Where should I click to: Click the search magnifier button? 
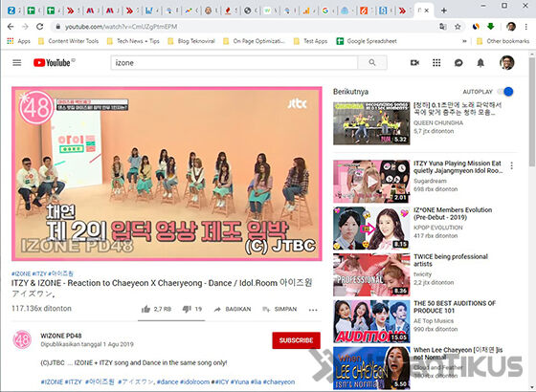(x=372, y=62)
